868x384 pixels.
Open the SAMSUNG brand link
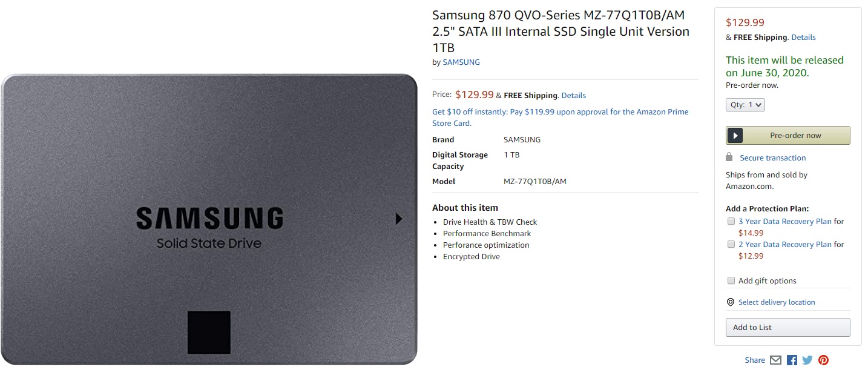coord(461,62)
